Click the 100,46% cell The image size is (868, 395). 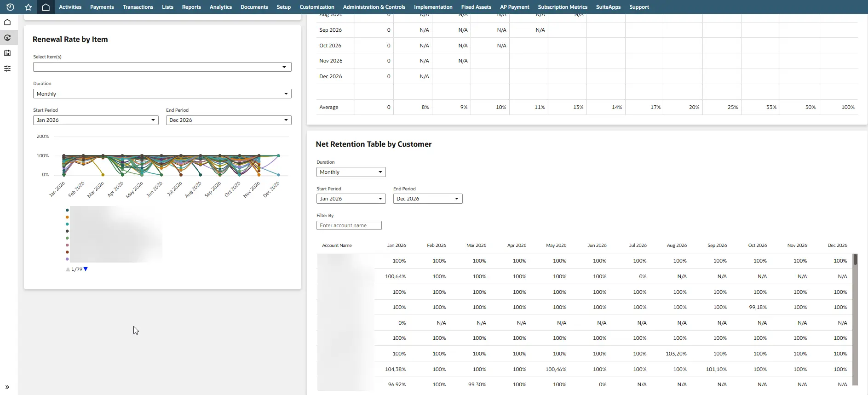pos(556,369)
